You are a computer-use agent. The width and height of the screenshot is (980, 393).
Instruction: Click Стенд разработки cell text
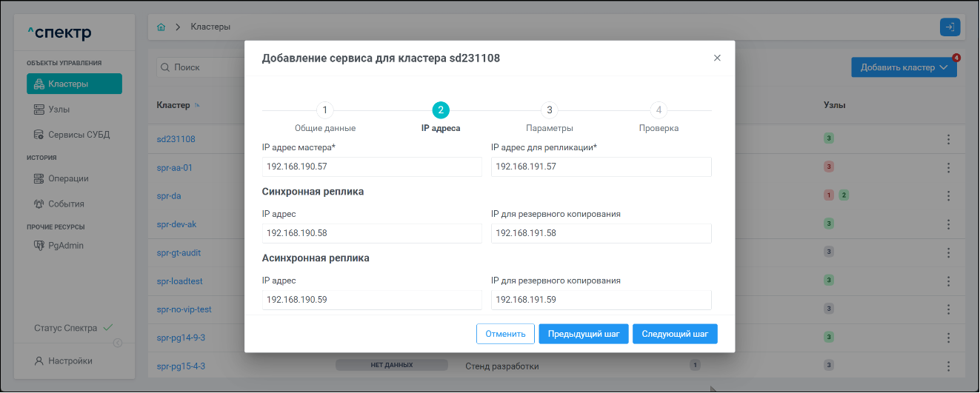(501, 366)
